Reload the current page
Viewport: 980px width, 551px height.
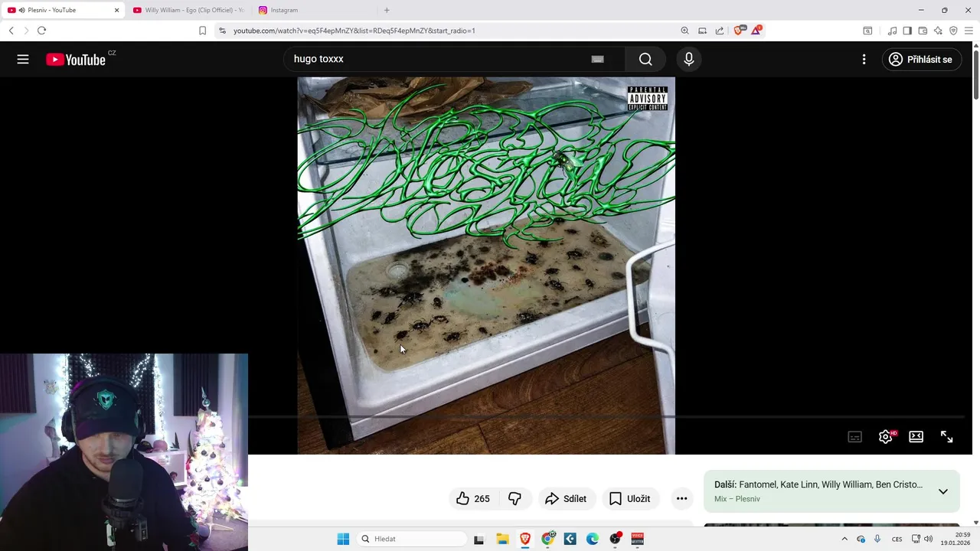point(41,31)
